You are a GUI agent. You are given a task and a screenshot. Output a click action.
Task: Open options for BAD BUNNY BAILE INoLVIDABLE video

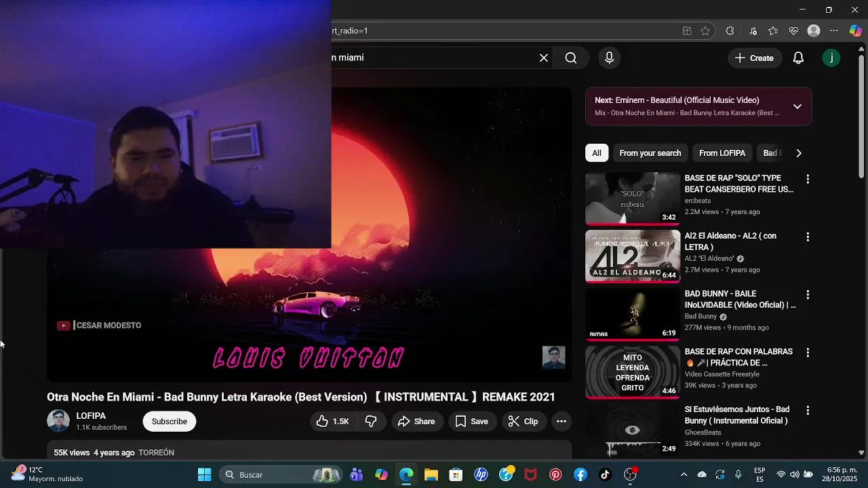(808, 295)
